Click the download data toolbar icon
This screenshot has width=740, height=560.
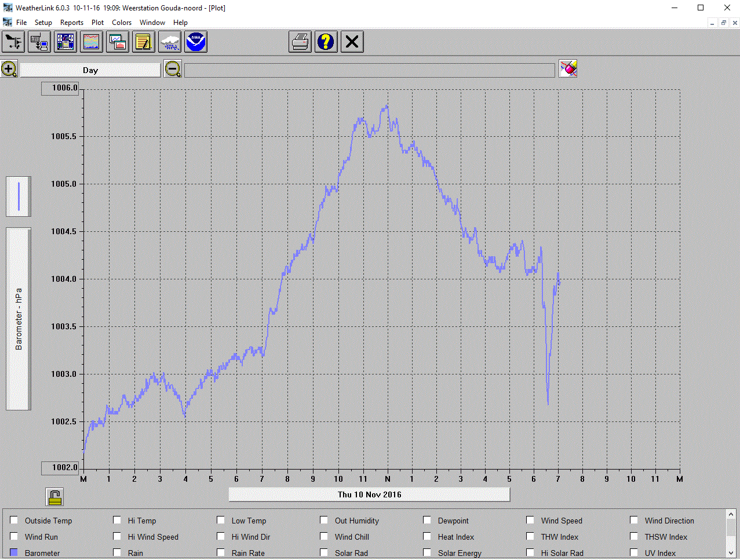click(x=40, y=42)
